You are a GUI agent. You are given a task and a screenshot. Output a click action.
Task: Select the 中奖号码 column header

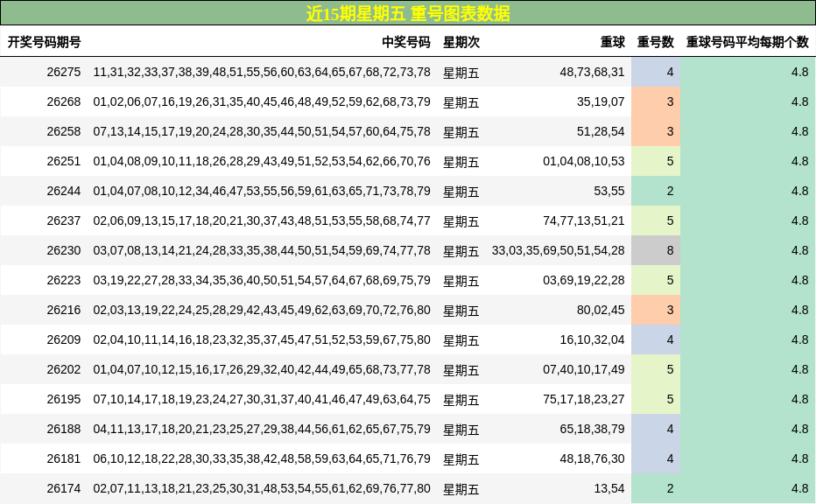point(406,42)
